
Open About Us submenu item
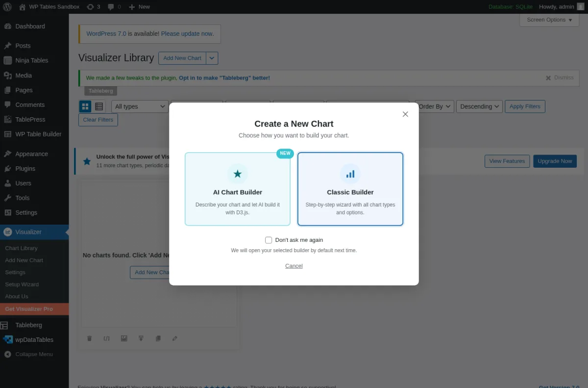point(17,296)
